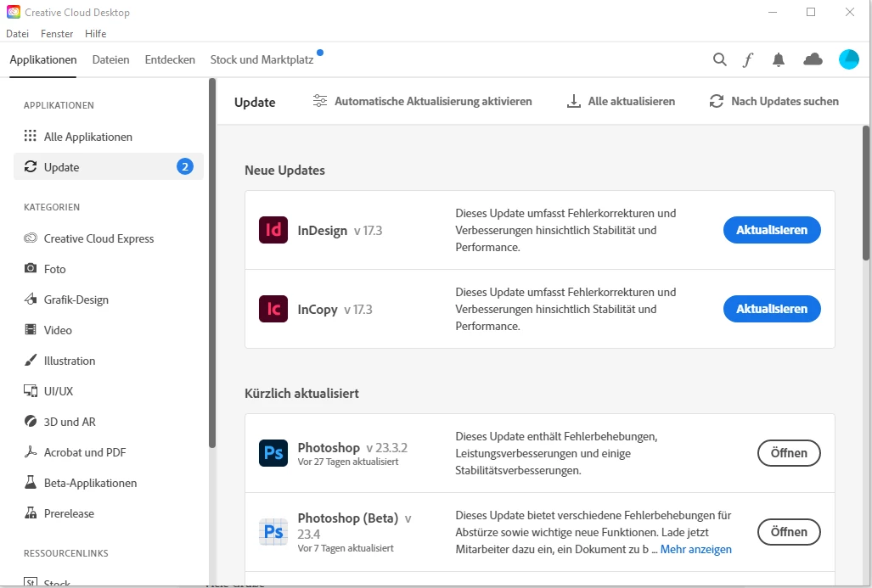Click the refresh icon beside Nach Updates suchen
872x588 pixels.
point(717,101)
